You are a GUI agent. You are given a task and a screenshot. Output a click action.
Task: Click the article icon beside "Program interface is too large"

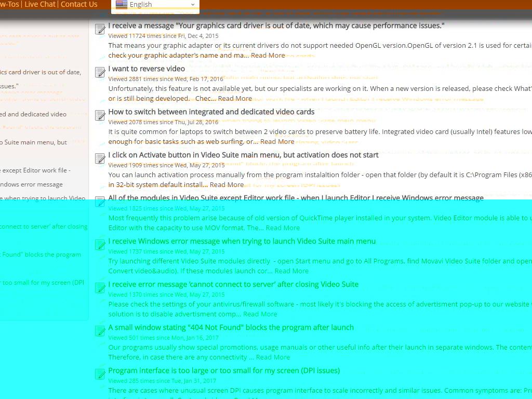[100, 374]
